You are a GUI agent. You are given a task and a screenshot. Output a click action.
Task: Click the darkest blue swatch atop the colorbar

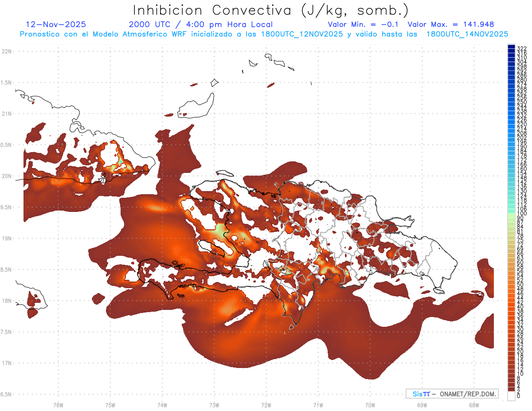tap(511, 47)
